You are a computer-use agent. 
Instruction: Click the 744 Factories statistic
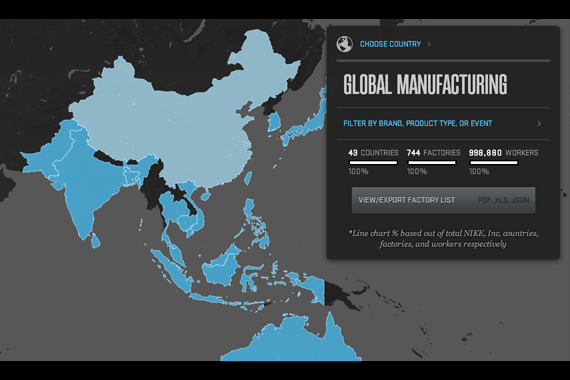[433, 153]
